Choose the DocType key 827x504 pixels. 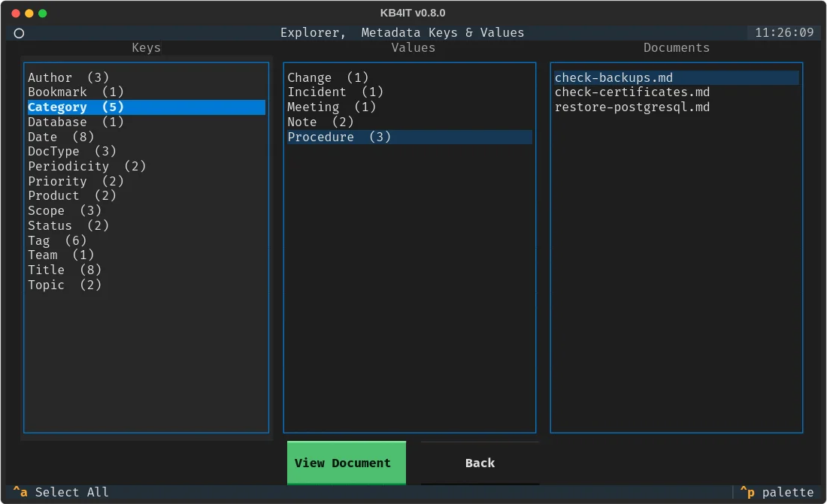(x=146, y=151)
